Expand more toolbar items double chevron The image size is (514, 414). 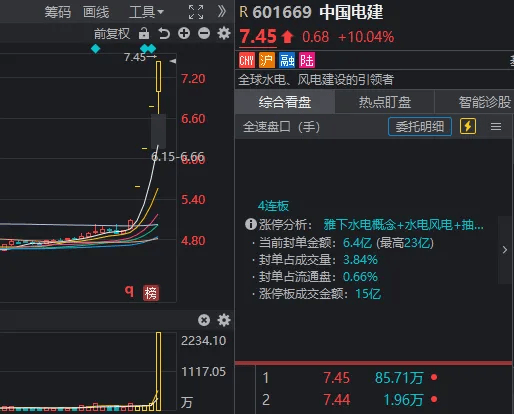click(x=222, y=12)
